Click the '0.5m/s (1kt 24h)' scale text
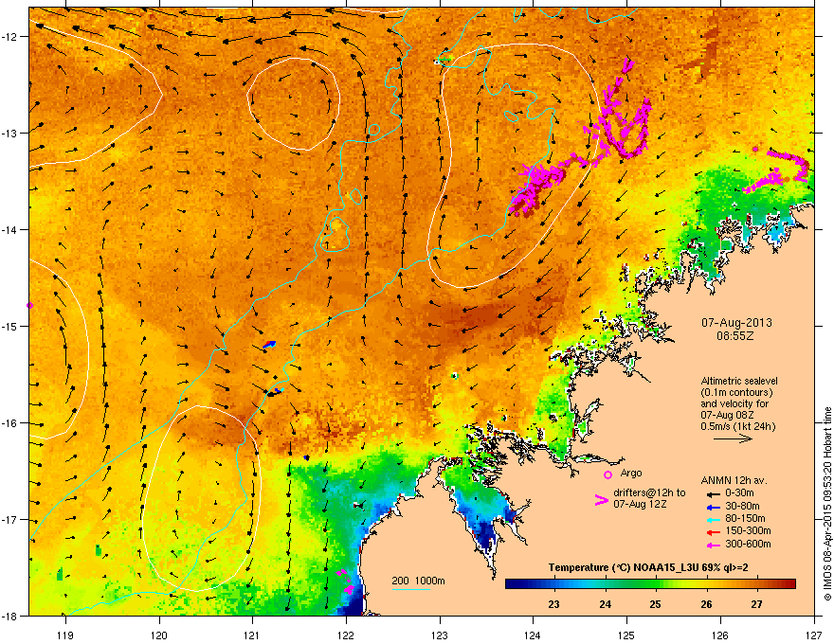 click(738, 426)
